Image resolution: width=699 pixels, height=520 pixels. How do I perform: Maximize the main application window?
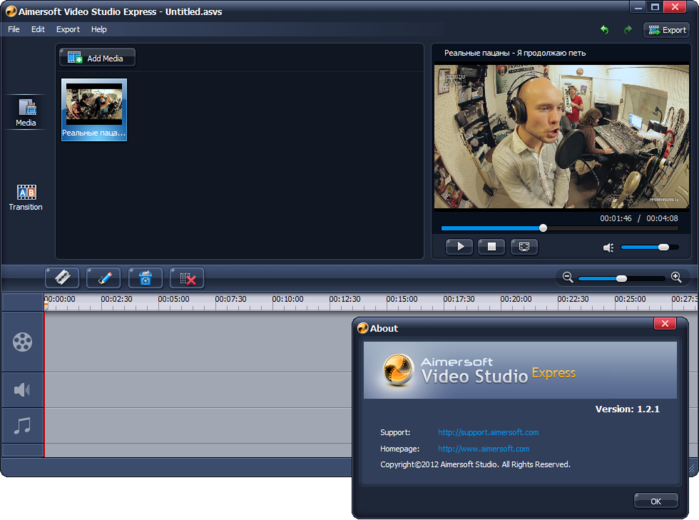pos(654,7)
